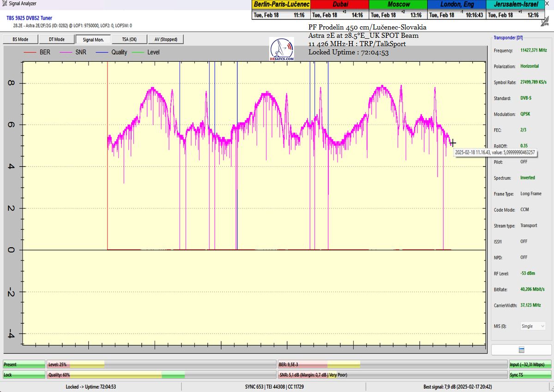
Task: Select the Signal Mon. tab
Action: tap(93, 40)
